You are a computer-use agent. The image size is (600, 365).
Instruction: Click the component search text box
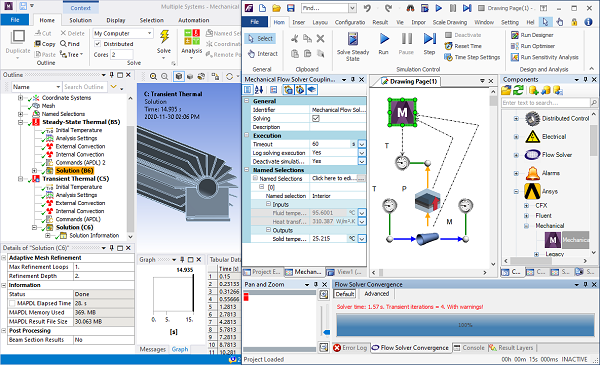pos(545,103)
